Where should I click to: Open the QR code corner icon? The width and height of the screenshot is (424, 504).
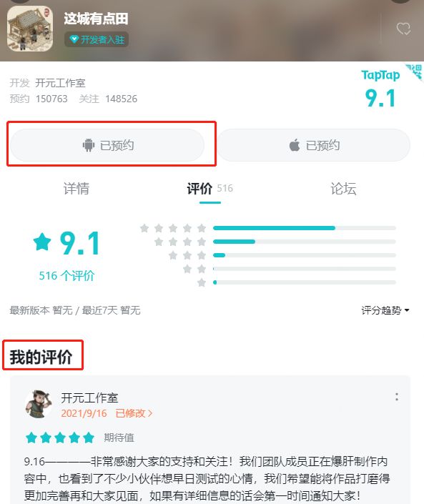click(x=415, y=71)
